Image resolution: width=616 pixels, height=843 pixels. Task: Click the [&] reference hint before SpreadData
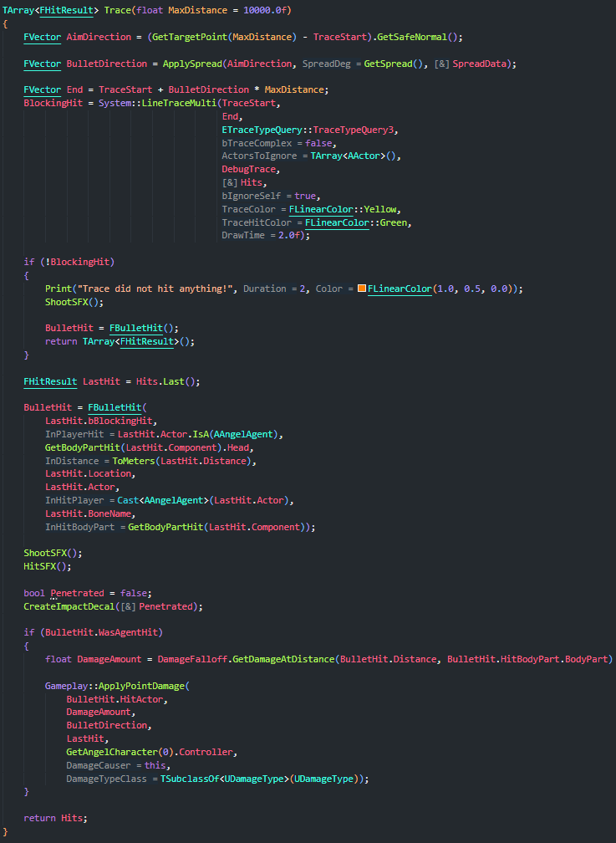point(442,64)
